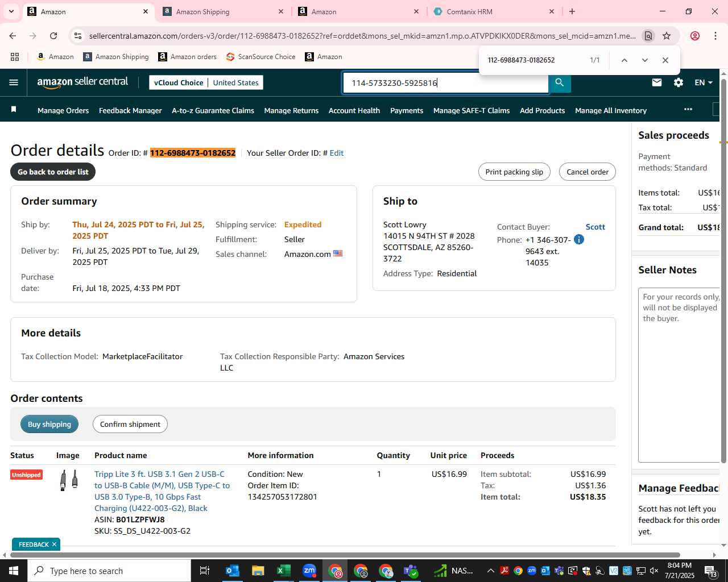Open the EN language dropdown
Image resolution: width=728 pixels, height=582 pixels.
point(704,82)
